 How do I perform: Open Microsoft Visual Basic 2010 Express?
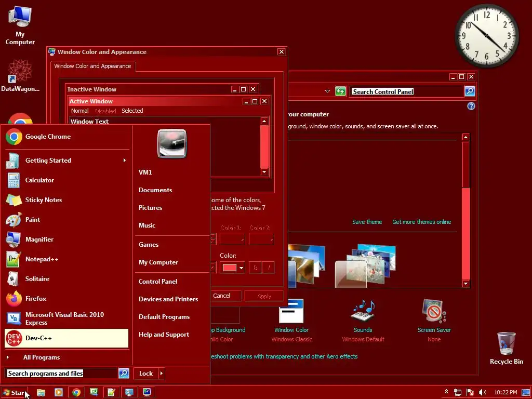pos(66,318)
